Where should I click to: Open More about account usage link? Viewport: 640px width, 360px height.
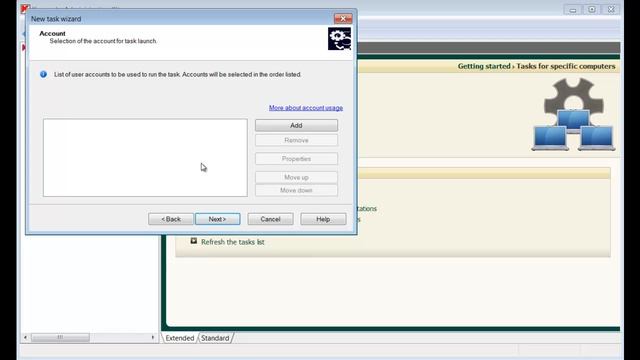[x=306, y=108]
